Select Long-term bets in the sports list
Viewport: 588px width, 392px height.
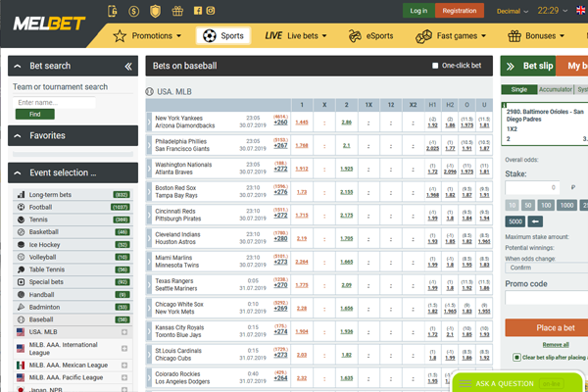coord(73,195)
